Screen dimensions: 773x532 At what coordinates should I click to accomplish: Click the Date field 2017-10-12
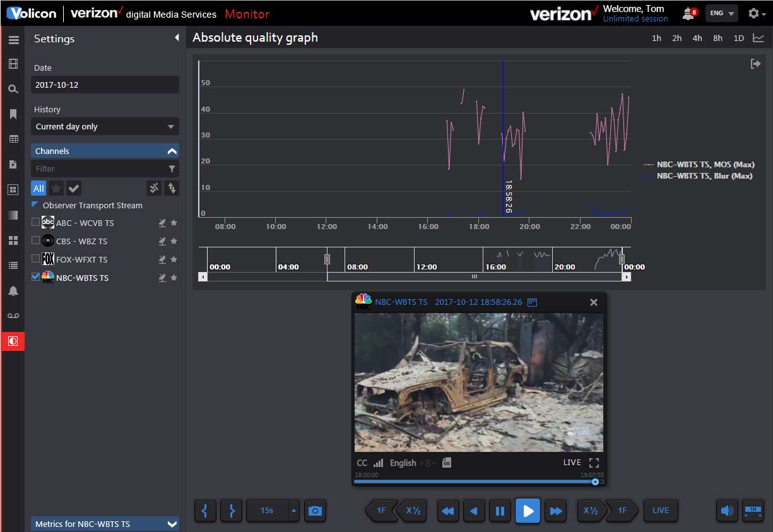105,85
